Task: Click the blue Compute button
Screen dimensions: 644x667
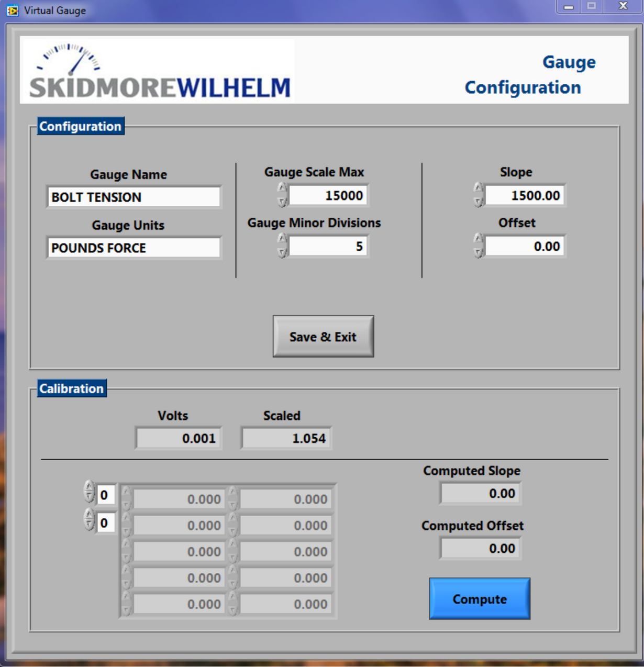Action: click(x=479, y=598)
